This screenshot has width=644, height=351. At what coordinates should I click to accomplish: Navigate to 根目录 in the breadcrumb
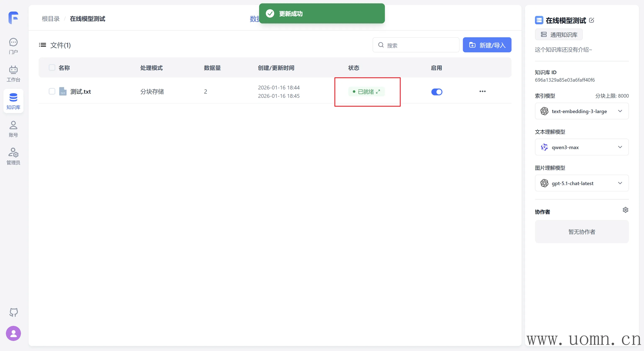coord(51,19)
